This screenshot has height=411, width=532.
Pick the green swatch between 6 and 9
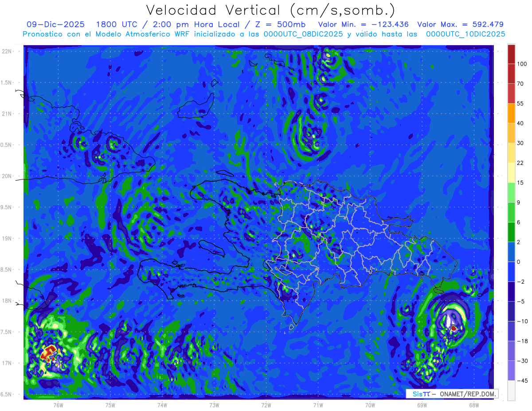coord(511,212)
